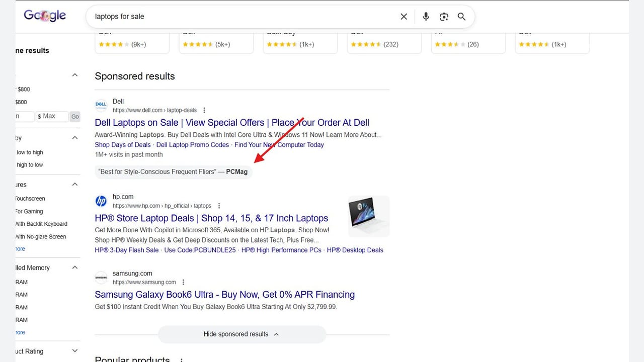Open Use Code:PCBUNDLE25 sitelink
The image size is (644, 362).
(200, 250)
